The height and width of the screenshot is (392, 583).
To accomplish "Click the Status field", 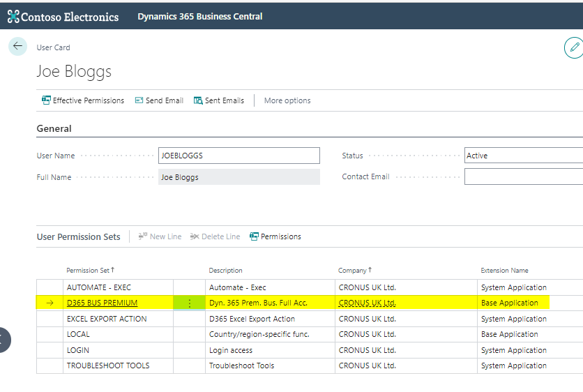I will 523,156.
